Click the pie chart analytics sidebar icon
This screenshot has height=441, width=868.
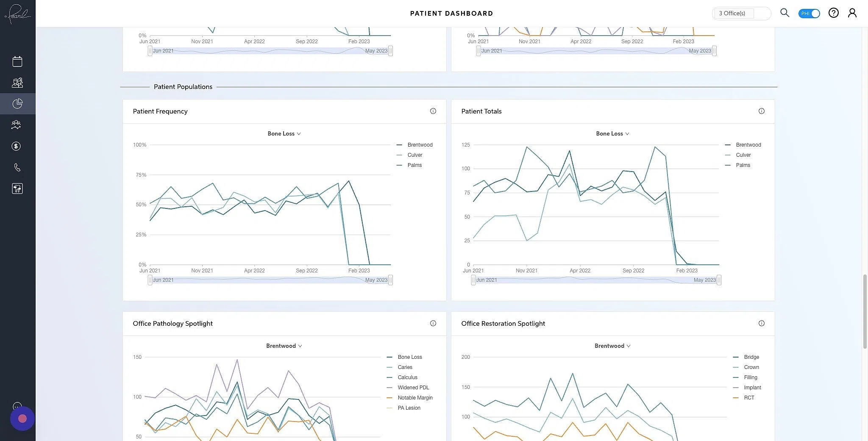pos(17,103)
